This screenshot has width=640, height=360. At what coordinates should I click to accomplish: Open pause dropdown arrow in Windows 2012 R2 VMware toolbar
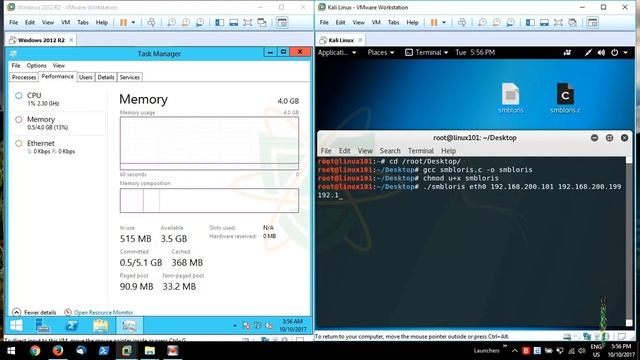(x=133, y=22)
